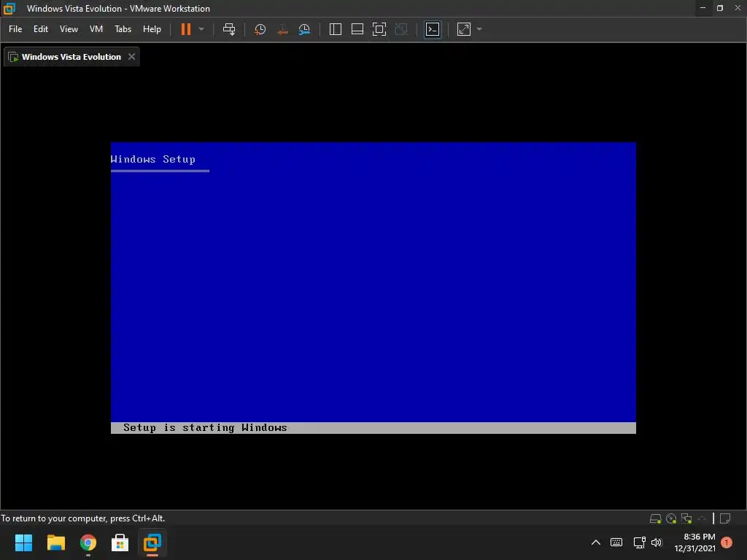The image size is (747, 560).
Task: Open the clock showing 8:36 PM
Action: [694, 542]
